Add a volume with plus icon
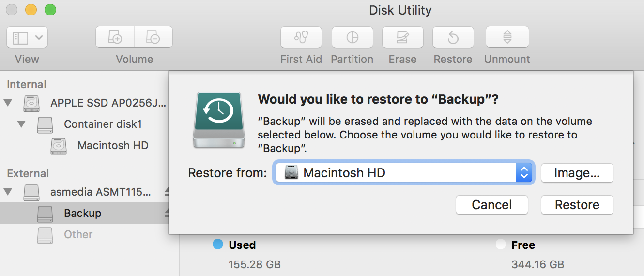Viewport: 644px width, 276px height. (x=115, y=37)
